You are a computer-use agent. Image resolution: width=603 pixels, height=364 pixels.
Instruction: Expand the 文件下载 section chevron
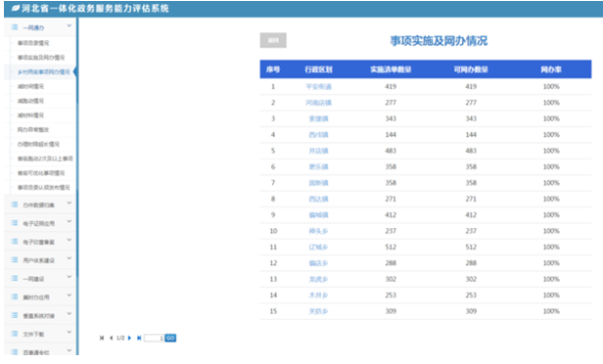(x=70, y=332)
